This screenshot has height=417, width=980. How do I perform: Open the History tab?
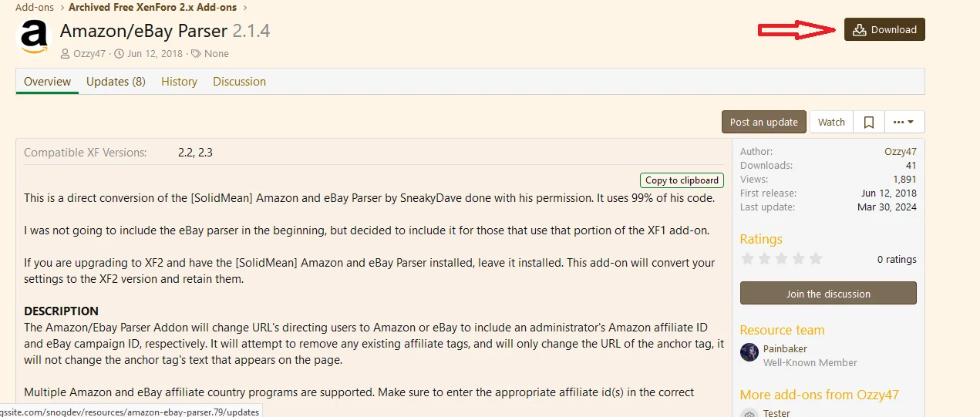[x=179, y=82]
